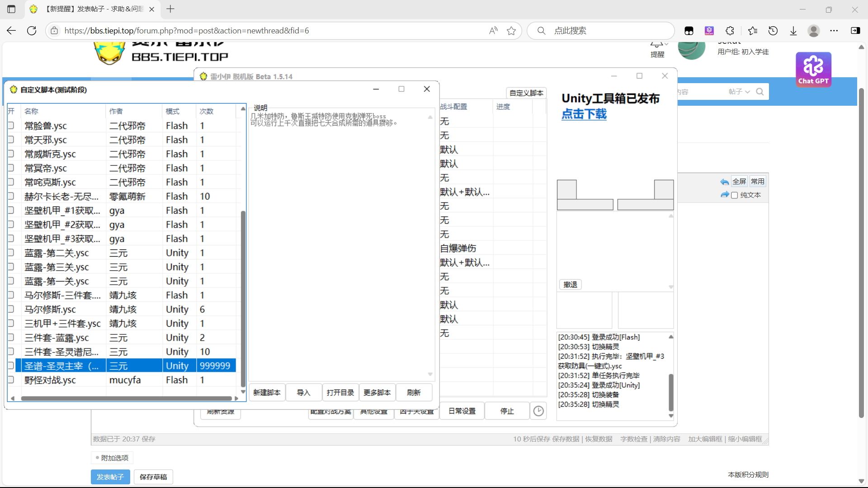
Task: Click 发表帖子 submit button
Action: point(110,477)
